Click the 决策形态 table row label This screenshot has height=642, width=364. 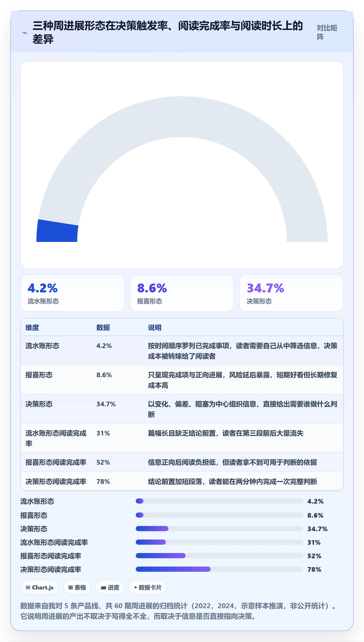click(x=39, y=404)
